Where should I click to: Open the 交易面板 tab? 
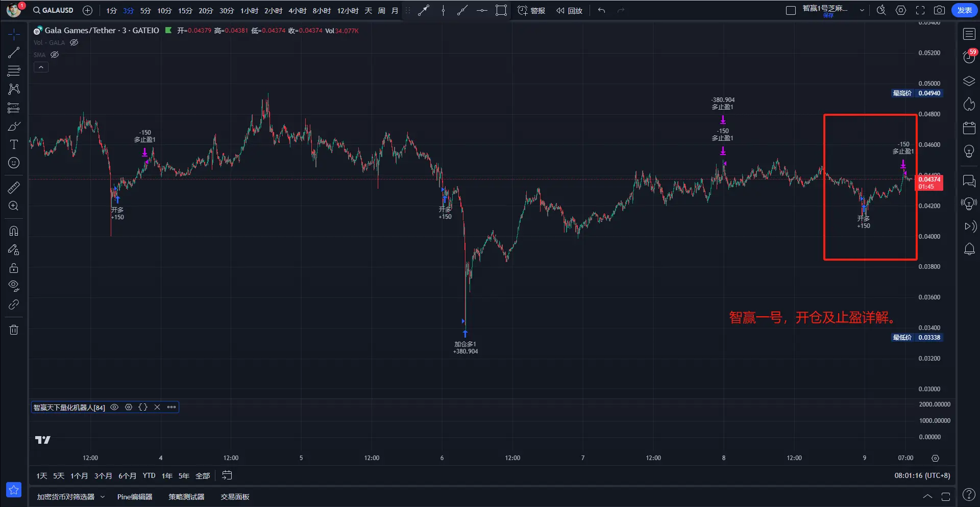pos(235,497)
